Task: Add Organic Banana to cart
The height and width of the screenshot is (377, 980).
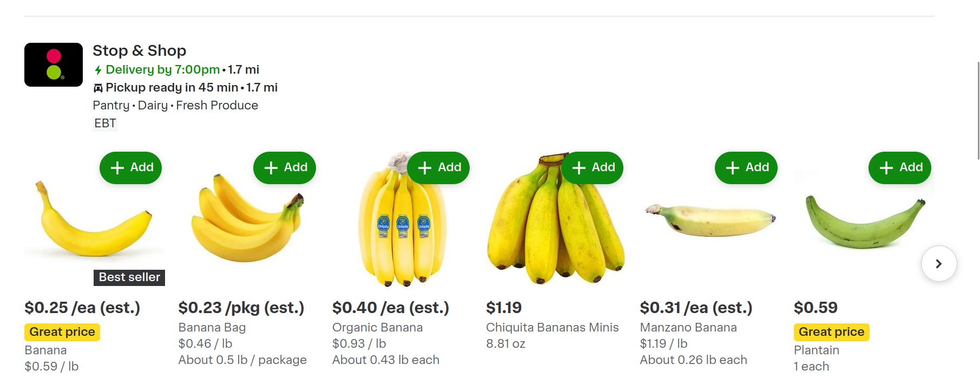Action: coord(438,168)
